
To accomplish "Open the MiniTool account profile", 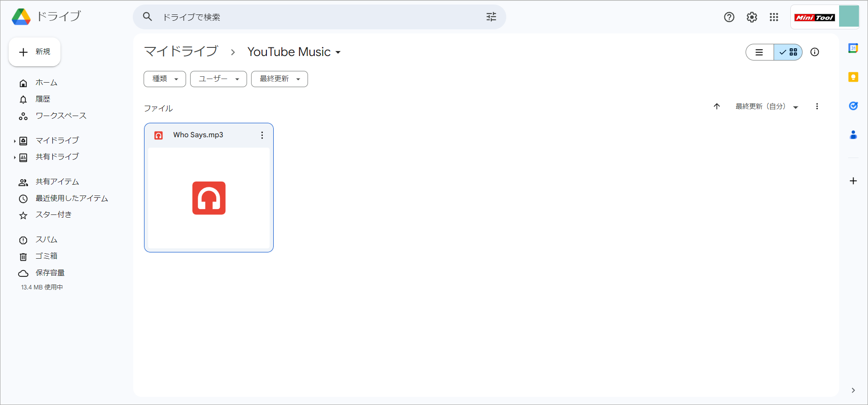I will click(825, 17).
